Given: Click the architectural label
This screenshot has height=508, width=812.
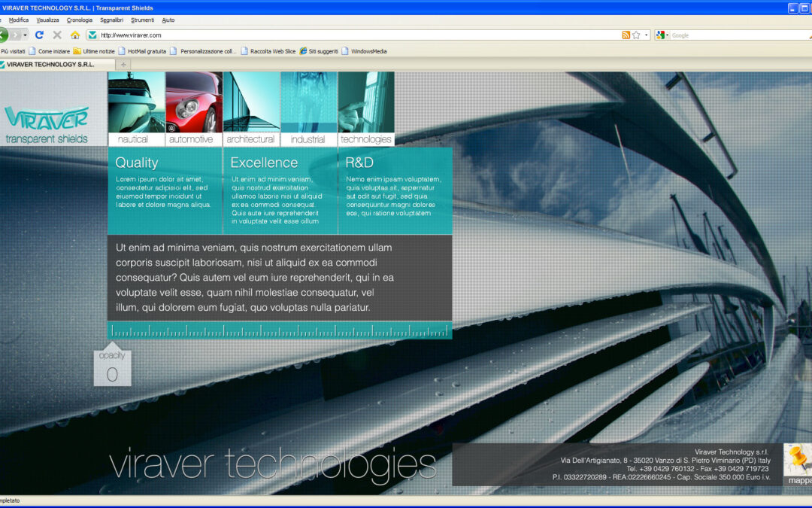Looking at the screenshot, I should [250, 139].
